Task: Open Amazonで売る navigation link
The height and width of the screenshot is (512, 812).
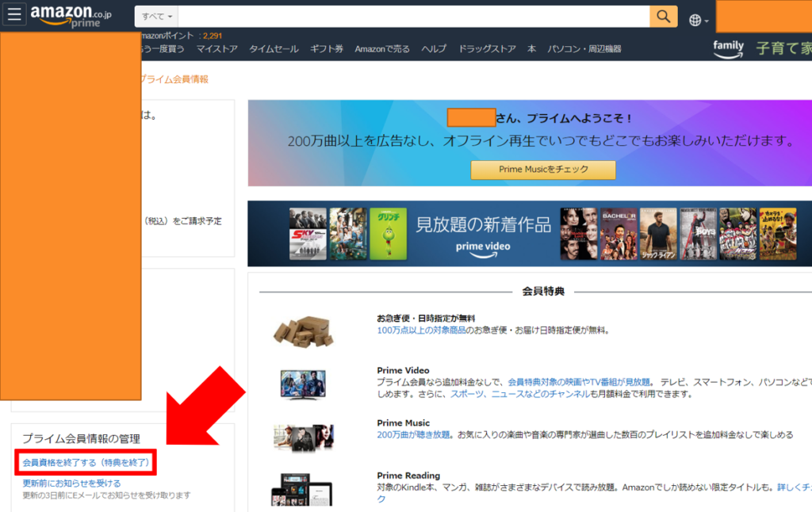Action: click(x=382, y=49)
